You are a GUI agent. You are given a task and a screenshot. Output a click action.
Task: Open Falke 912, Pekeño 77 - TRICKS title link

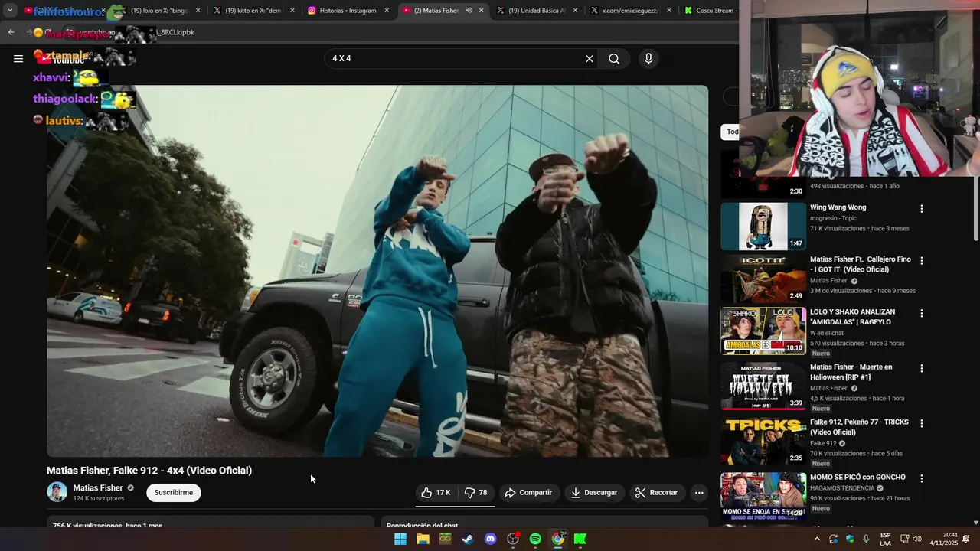pos(859,427)
